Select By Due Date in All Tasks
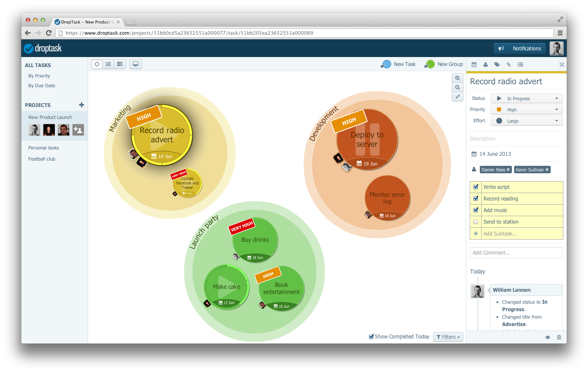This screenshot has width=588, height=373. coord(42,86)
